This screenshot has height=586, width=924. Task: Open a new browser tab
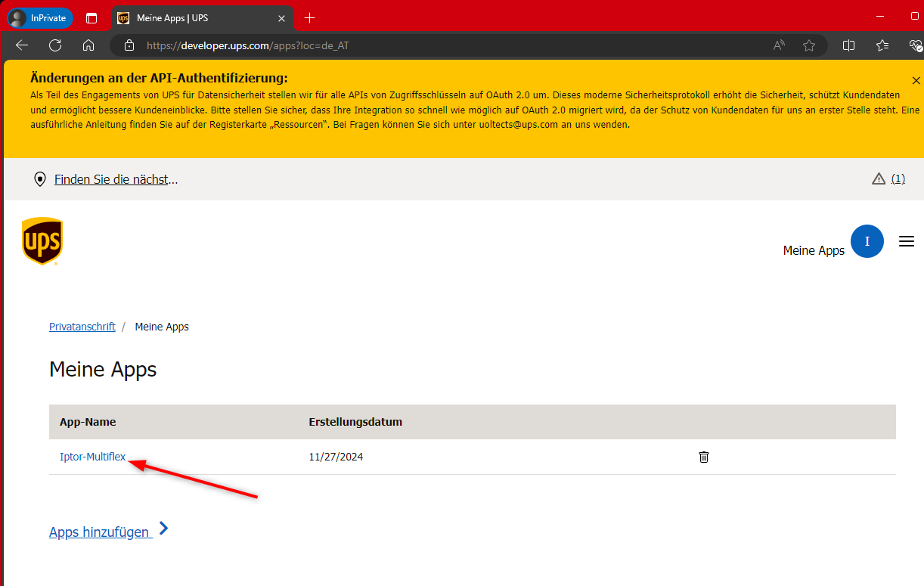click(309, 17)
